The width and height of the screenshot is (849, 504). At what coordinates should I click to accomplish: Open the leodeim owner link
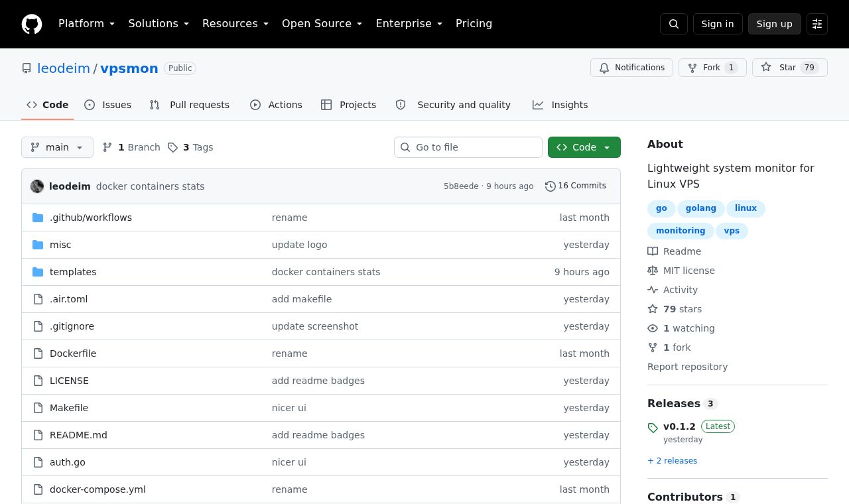click(64, 68)
